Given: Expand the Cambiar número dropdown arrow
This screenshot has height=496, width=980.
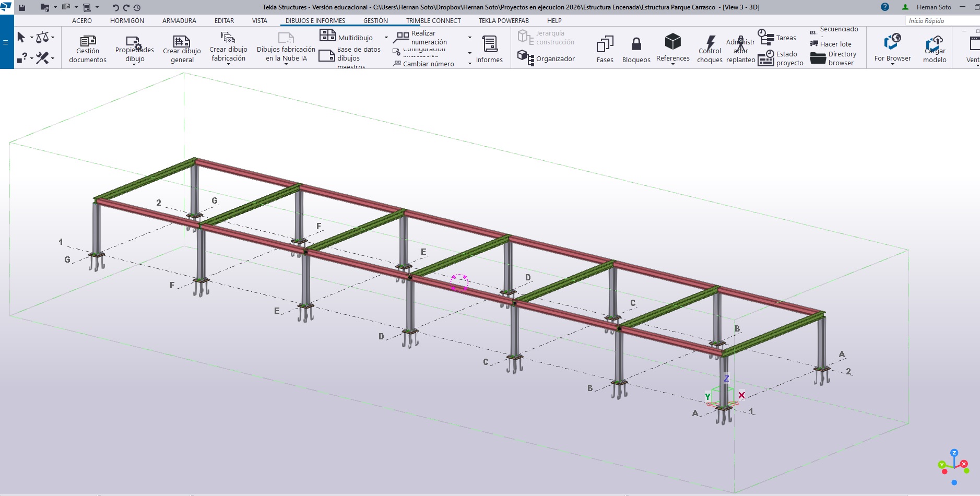Looking at the screenshot, I should coord(470,64).
